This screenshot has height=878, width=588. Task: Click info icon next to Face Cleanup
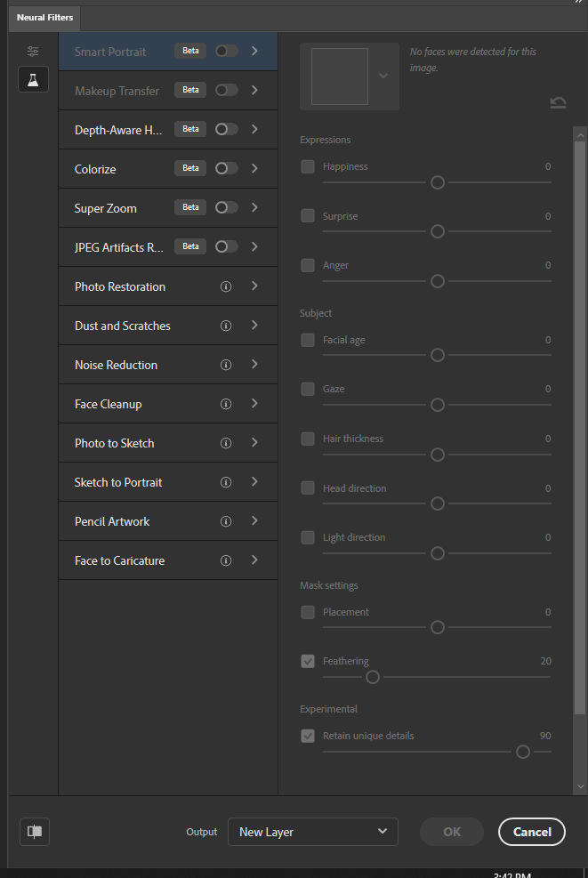click(226, 405)
